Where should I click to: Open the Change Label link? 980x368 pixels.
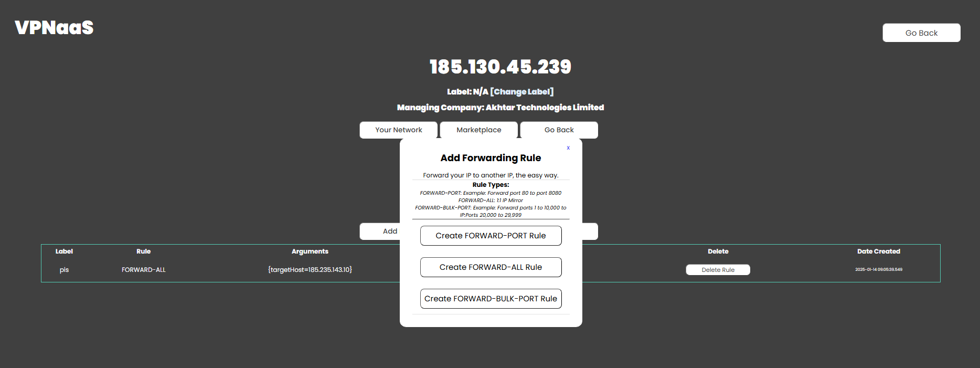click(x=521, y=92)
